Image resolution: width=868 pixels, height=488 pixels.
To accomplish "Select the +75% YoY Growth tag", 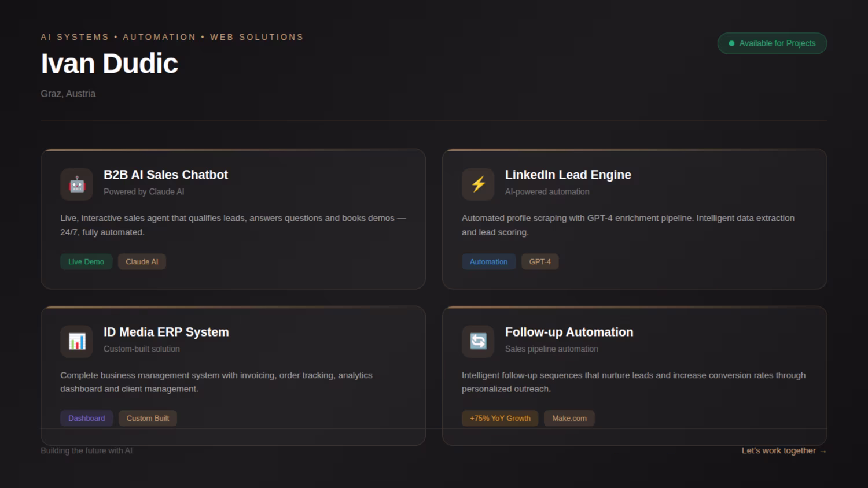I will point(500,419).
